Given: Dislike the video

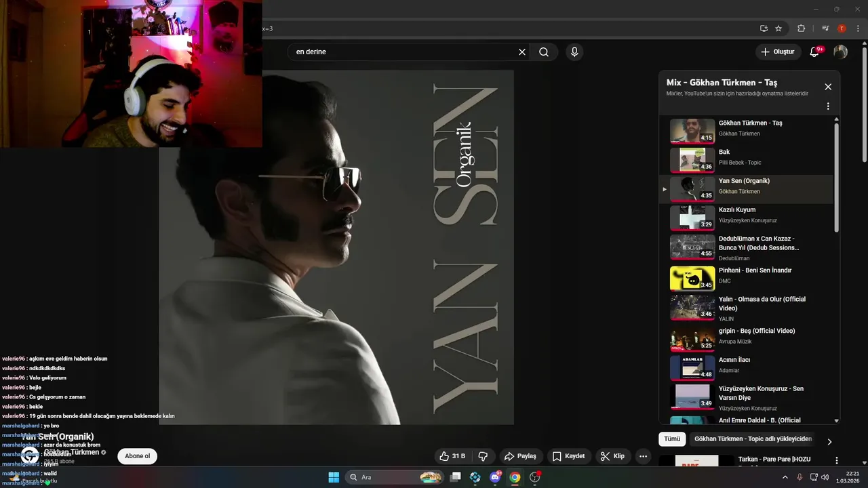Looking at the screenshot, I should (484, 456).
